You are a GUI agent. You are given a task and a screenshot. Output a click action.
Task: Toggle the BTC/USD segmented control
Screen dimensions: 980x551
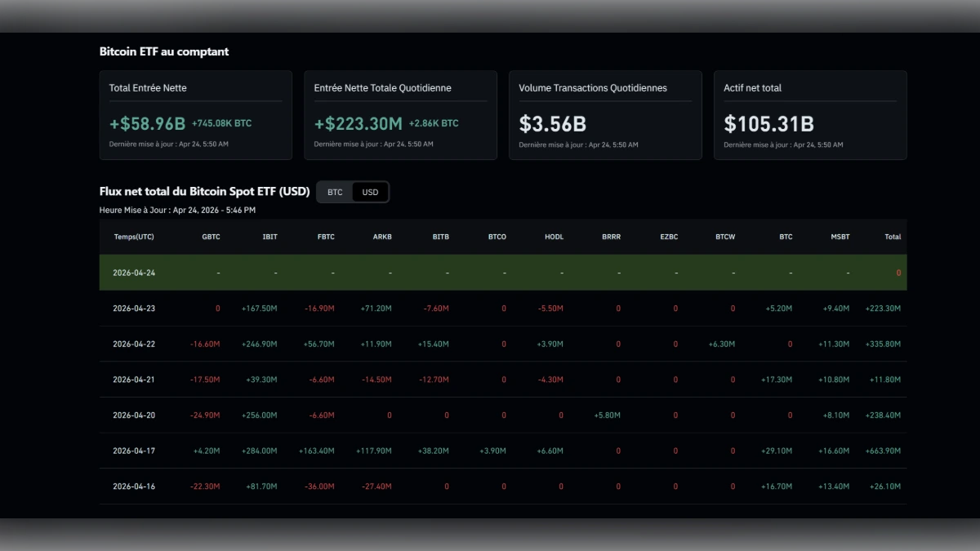point(353,192)
